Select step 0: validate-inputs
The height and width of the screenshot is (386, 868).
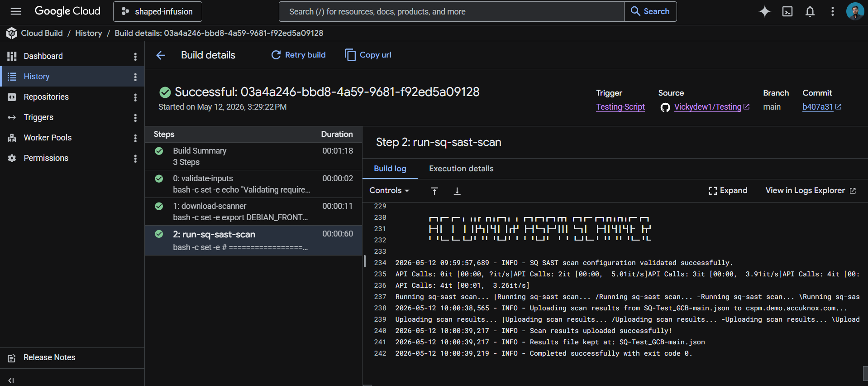(253, 184)
